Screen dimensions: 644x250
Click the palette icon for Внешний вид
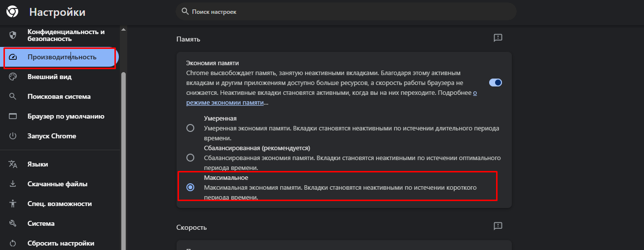tap(13, 77)
